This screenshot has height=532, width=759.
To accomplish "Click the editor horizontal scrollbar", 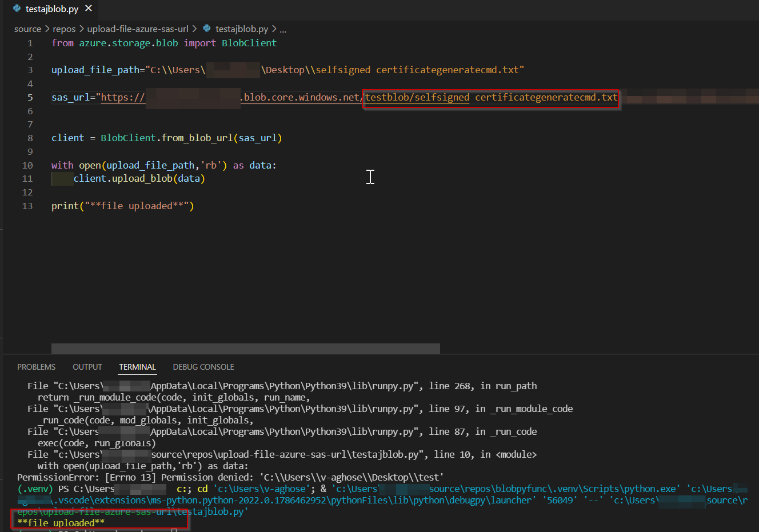I will coord(246,349).
